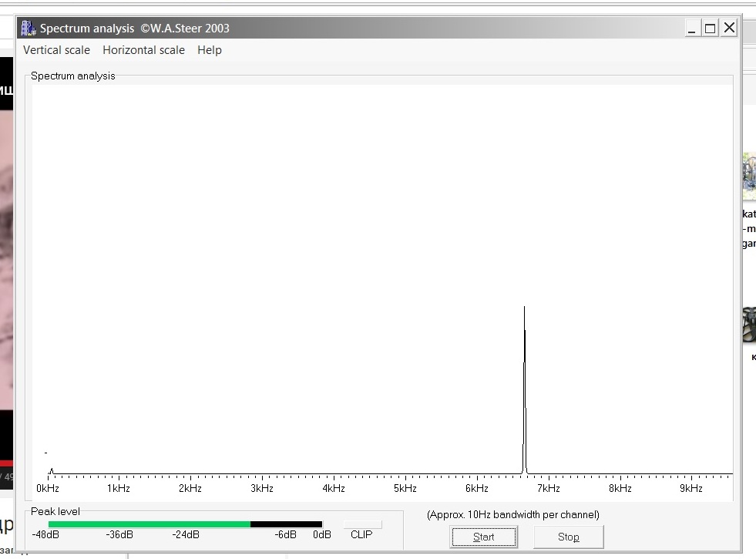This screenshot has width=756, height=559.
Task: Click the black unfilled part of peak meter
Action: (286, 524)
